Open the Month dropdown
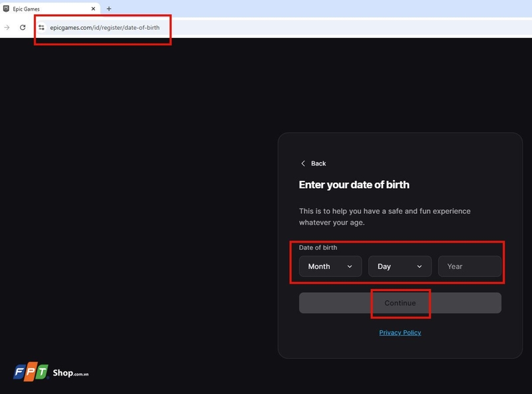Screen dimensions: 532x394 click(330, 266)
